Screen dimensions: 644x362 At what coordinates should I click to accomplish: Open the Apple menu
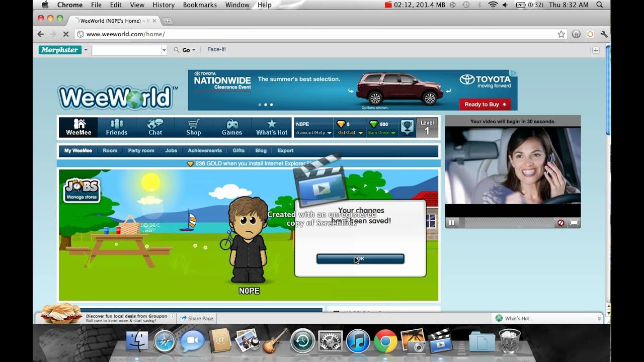coord(45,5)
